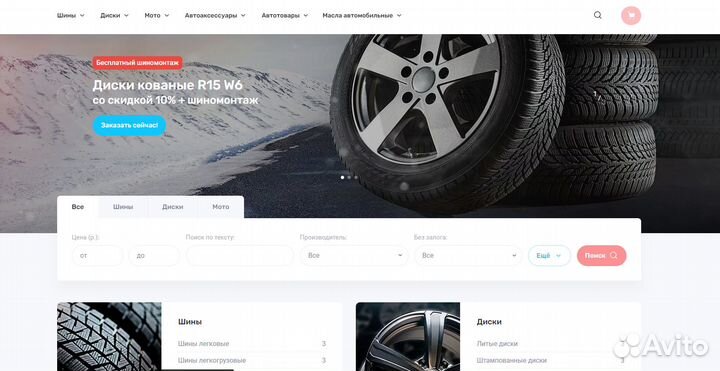This screenshot has height=371, width=720.
Task: Expand the Мото navigation menu
Action: pos(157,15)
